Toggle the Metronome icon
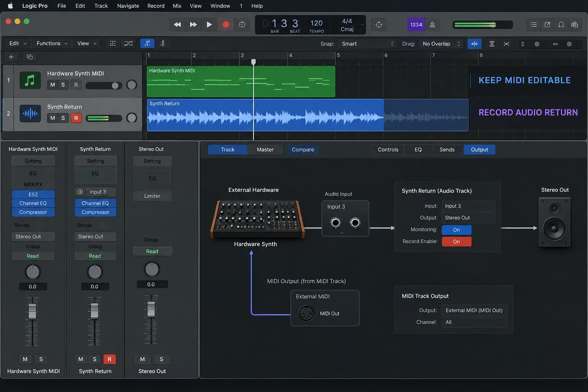 [432, 24]
